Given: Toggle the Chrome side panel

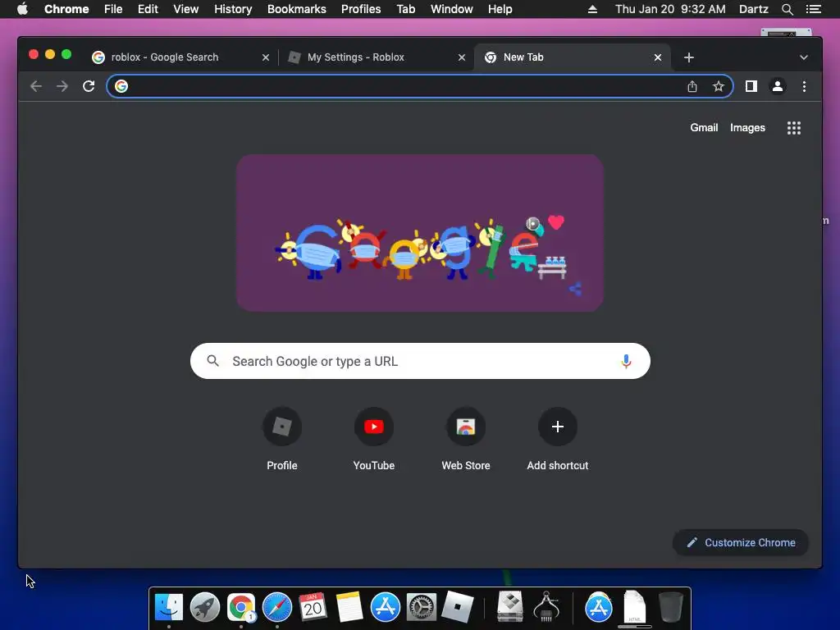Looking at the screenshot, I should [x=751, y=86].
